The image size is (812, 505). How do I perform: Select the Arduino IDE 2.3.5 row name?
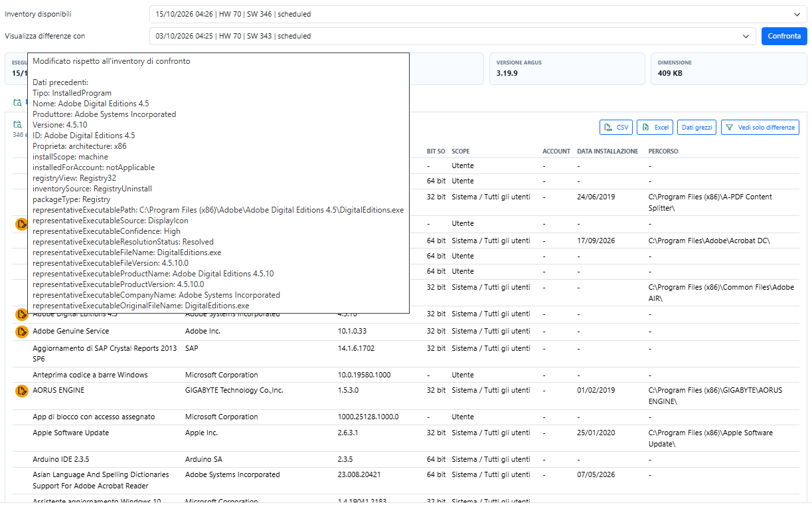(x=60, y=459)
